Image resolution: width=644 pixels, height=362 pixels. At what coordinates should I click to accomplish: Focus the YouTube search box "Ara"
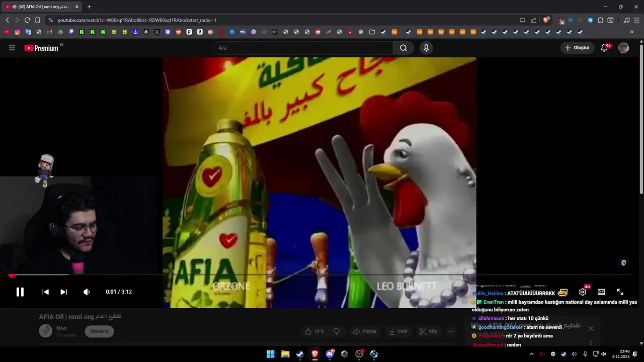[x=303, y=48]
